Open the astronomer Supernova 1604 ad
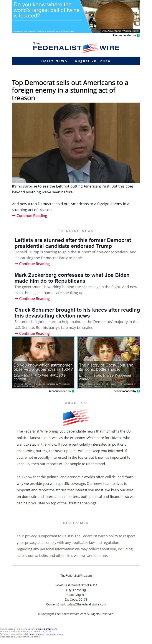The width and height of the screenshot is (152, 644). pos(43,362)
